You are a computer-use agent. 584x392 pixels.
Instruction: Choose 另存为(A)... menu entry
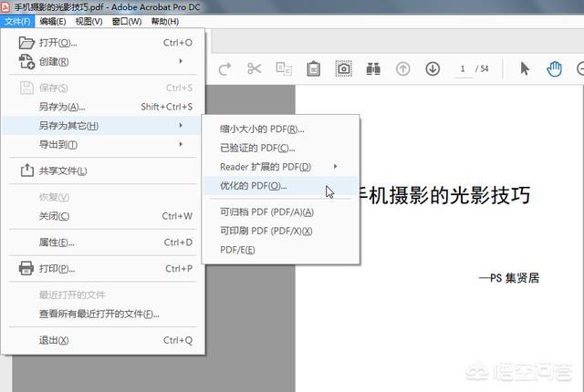tap(103, 107)
